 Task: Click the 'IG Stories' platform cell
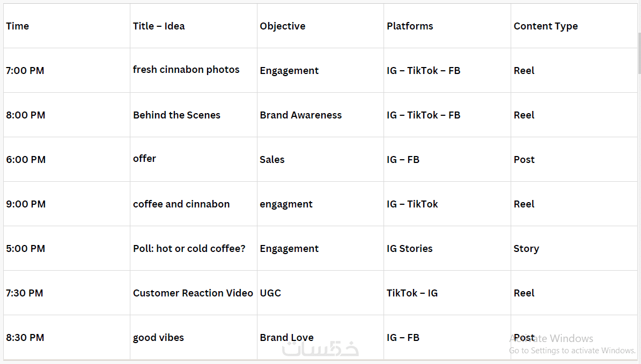(409, 249)
